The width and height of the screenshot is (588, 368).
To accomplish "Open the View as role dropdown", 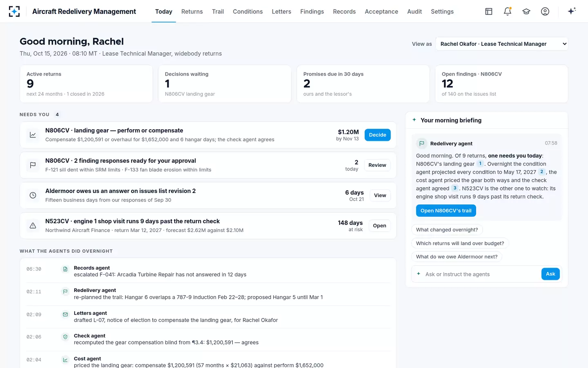I will pyautogui.click(x=502, y=44).
